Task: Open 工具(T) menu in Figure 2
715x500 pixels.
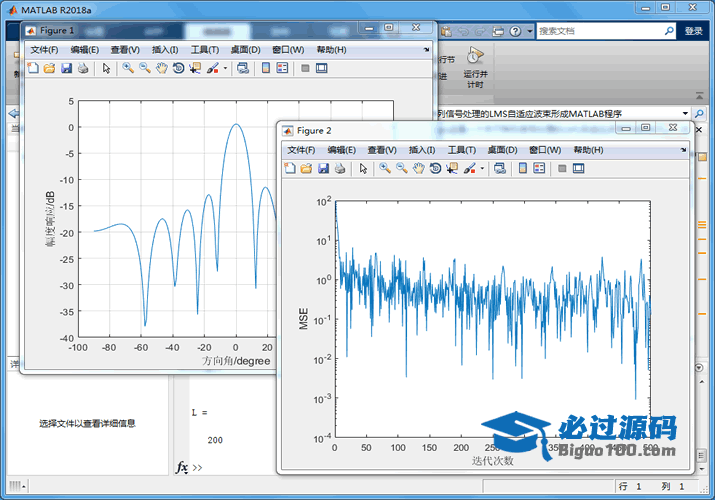Action: click(x=461, y=150)
